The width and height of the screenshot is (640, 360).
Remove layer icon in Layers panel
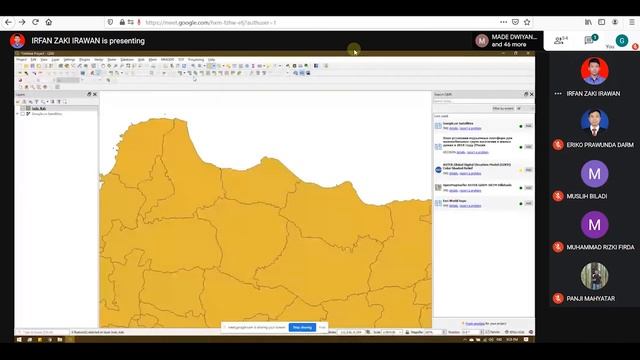64,102
